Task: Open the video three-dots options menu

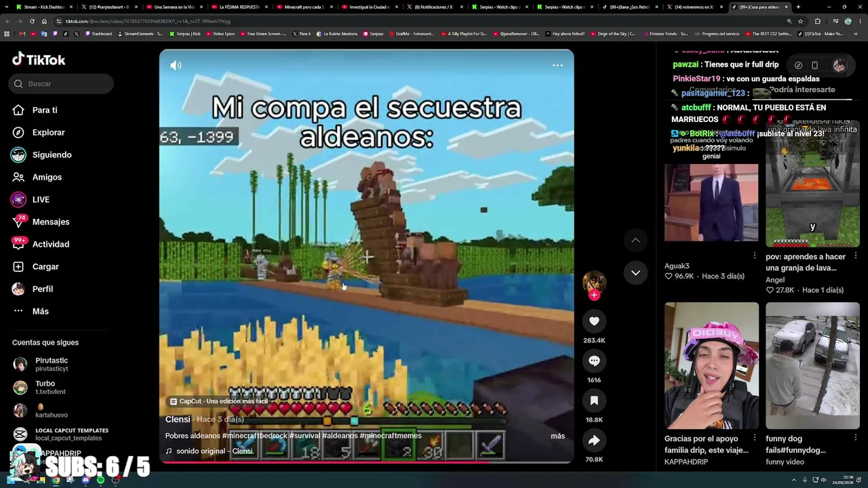Action: click(557, 65)
